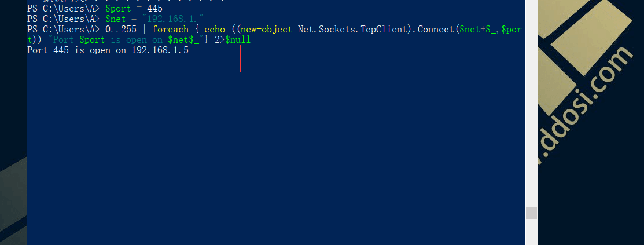Click the 445 value after $port
This screenshot has width=644, height=245.
click(155, 8)
